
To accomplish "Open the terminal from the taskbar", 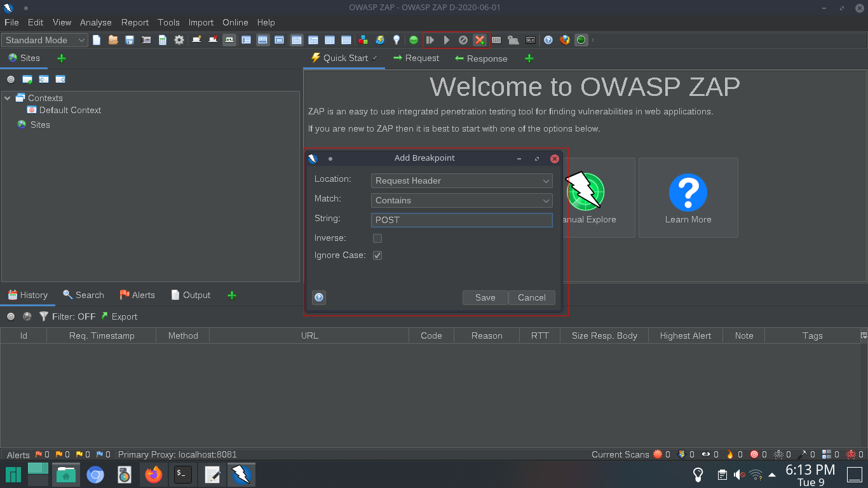I will click(183, 474).
